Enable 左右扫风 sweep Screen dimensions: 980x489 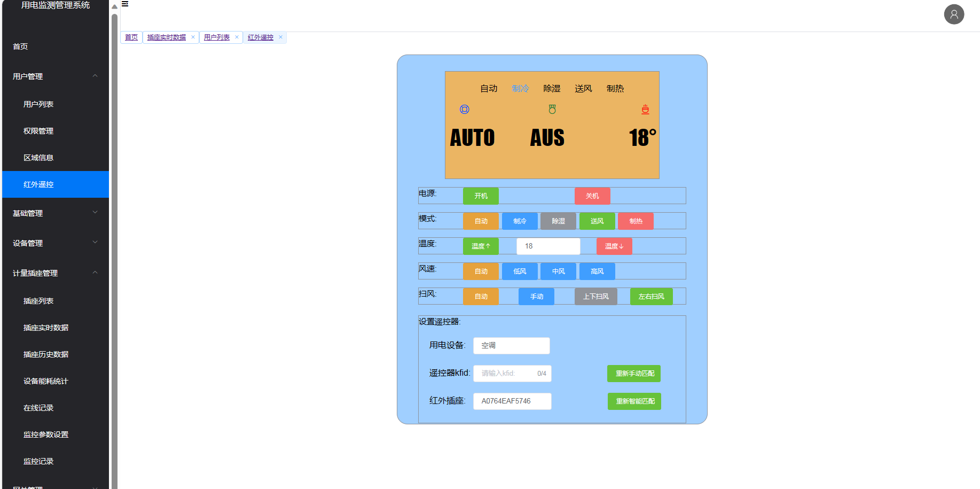(x=652, y=297)
